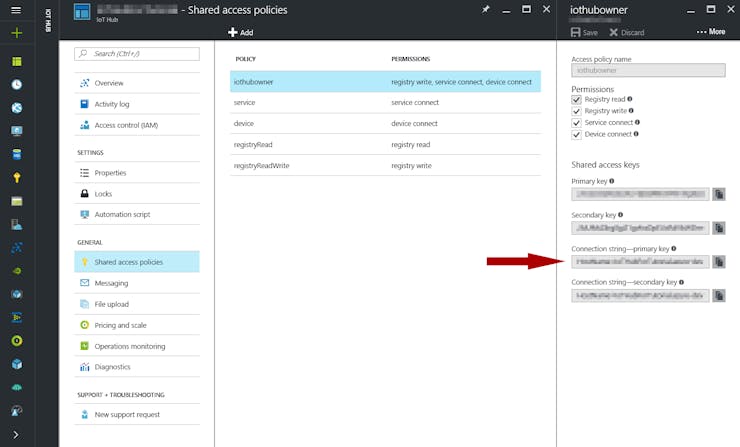Toggle the Registry write checkbox

(576, 111)
